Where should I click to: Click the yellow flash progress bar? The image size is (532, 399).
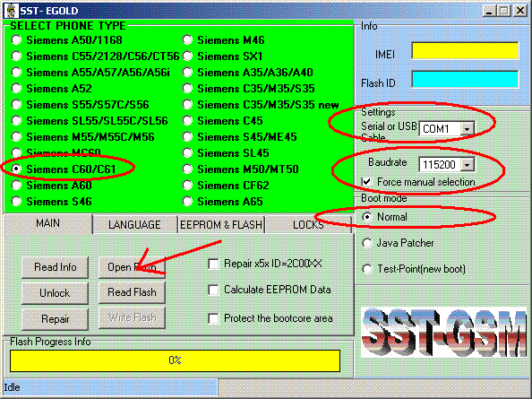click(x=175, y=360)
